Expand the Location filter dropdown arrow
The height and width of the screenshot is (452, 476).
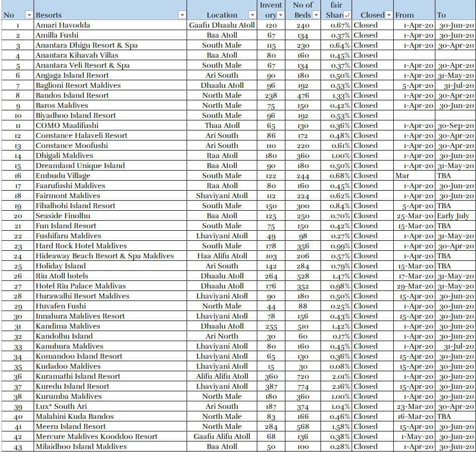click(x=252, y=15)
